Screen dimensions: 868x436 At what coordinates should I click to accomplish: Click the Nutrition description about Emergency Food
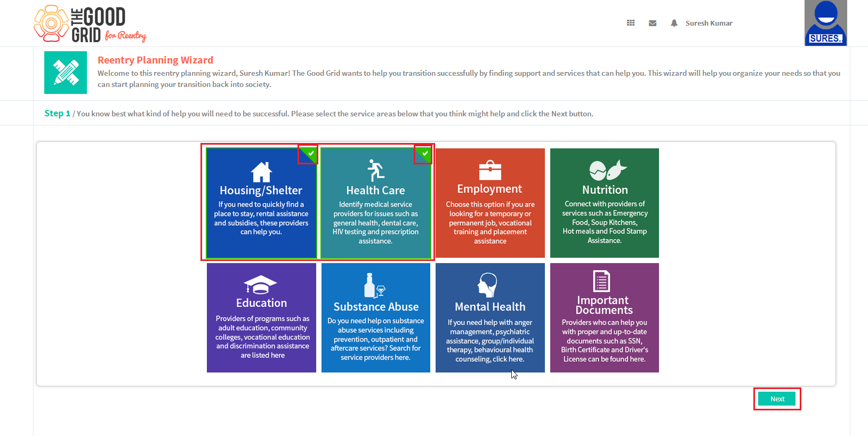point(605,222)
